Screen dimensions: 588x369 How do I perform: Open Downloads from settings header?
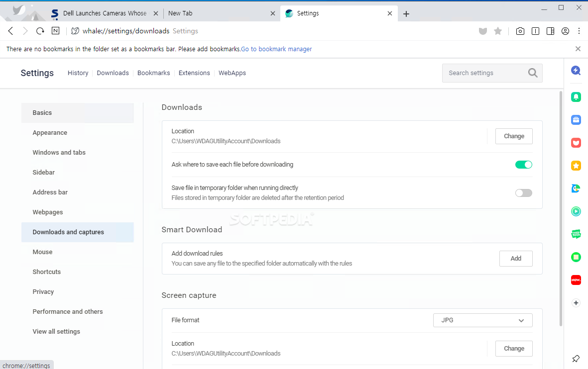113,73
